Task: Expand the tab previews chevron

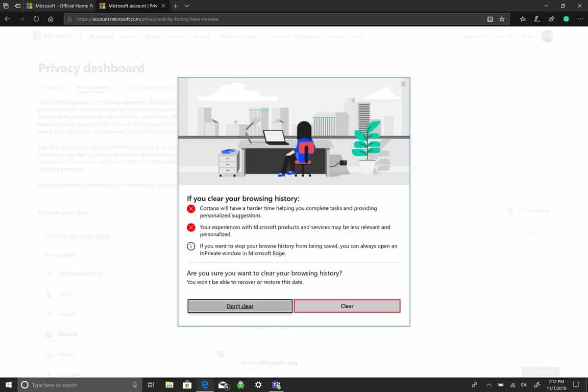Action: click(x=187, y=6)
